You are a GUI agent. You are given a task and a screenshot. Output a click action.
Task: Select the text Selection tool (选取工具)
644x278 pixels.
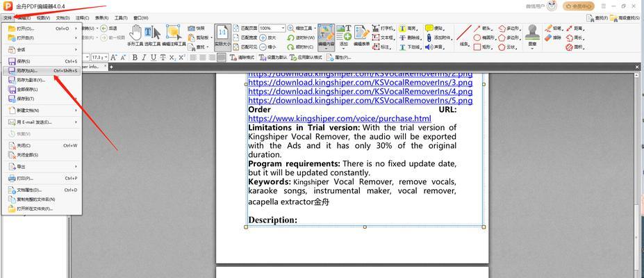(152, 35)
